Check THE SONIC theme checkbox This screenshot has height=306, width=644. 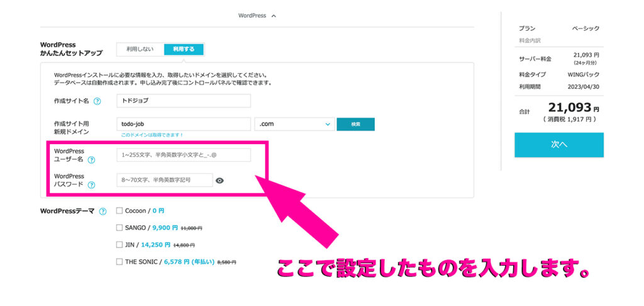[x=119, y=261]
